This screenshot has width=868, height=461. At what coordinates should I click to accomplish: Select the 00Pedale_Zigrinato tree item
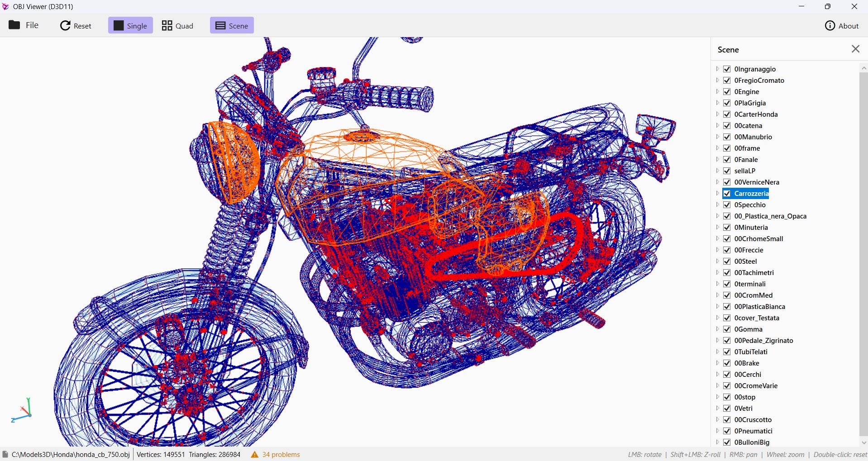pos(764,341)
